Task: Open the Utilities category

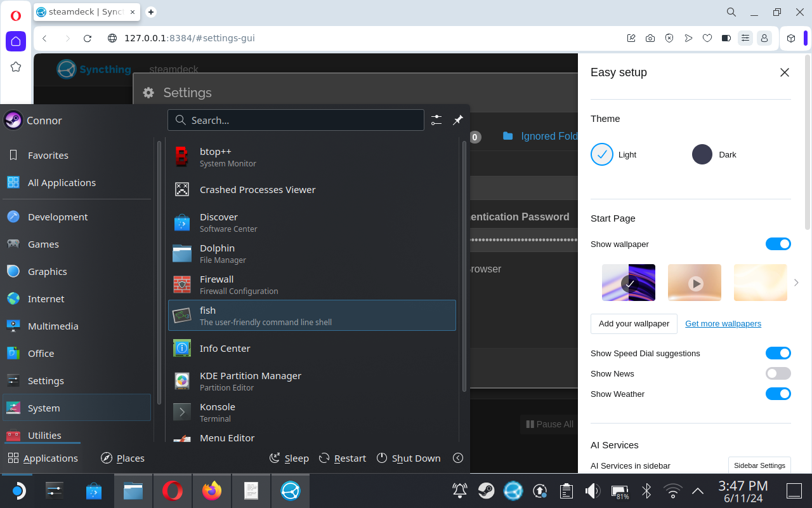Action: coord(44,435)
